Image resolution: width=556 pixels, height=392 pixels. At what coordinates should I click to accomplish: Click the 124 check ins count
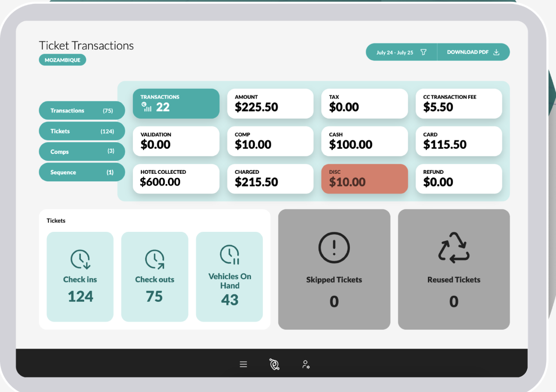[x=80, y=297]
